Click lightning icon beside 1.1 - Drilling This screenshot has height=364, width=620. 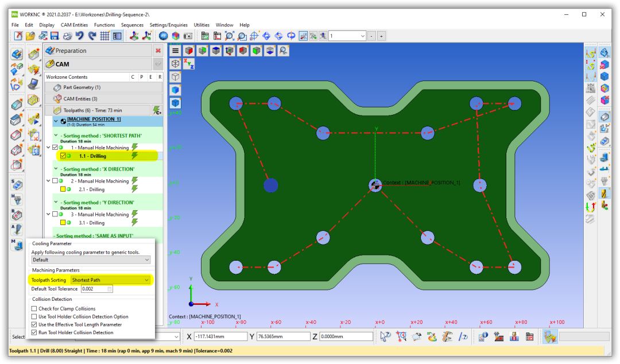pos(135,156)
